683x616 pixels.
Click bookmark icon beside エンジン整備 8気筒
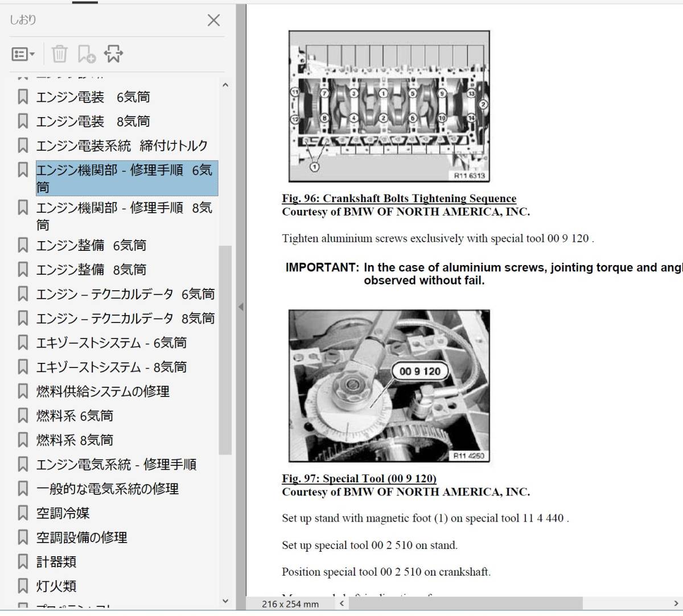point(23,270)
